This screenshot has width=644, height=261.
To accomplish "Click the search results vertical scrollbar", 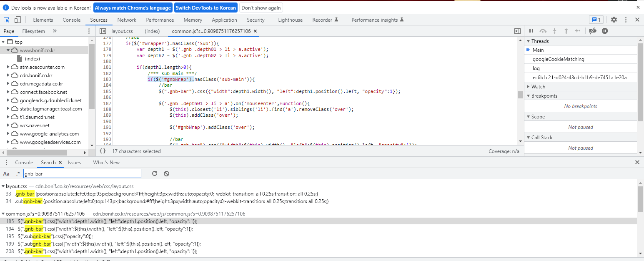I will point(640,199).
